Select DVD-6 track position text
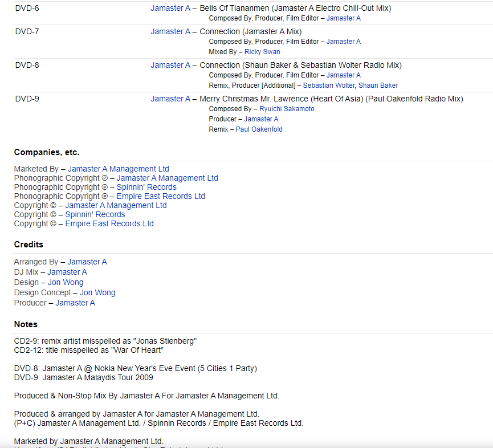This screenshot has height=448, width=493. [x=27, y=8]
